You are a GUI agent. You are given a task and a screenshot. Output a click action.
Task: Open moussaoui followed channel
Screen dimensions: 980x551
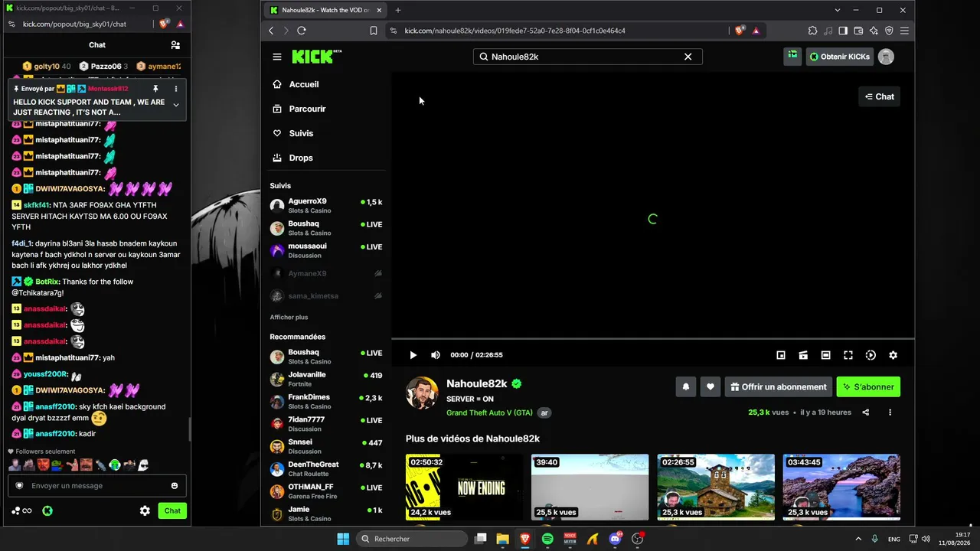(x=326, y=250)
